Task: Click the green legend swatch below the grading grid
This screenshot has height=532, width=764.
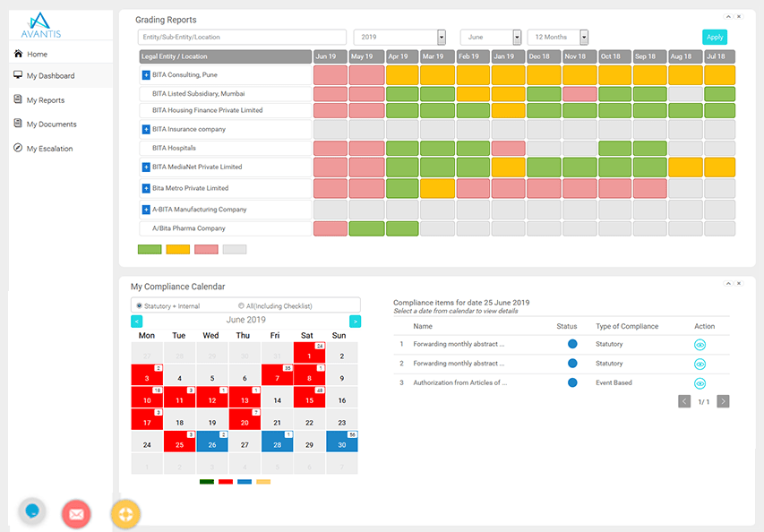Action: click(x=150, y=249)
